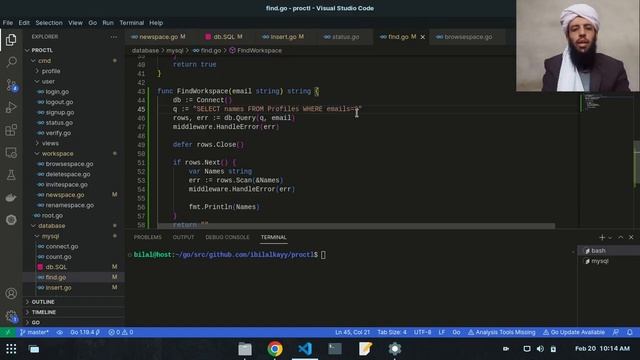The height and width of the screenshot is (360, 640).
Task: Open notifications bell in status bar
Action: (x=630, y=332)
